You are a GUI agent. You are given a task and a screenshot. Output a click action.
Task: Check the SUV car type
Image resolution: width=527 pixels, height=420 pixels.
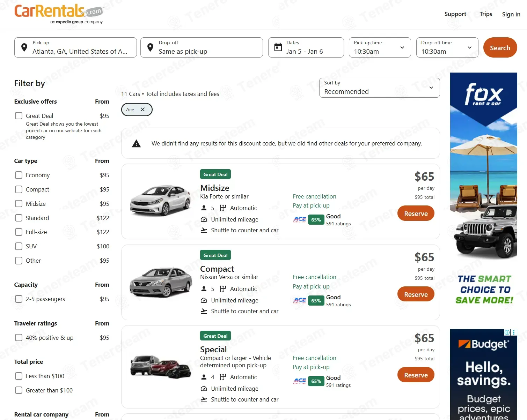[x=19, y=246]
